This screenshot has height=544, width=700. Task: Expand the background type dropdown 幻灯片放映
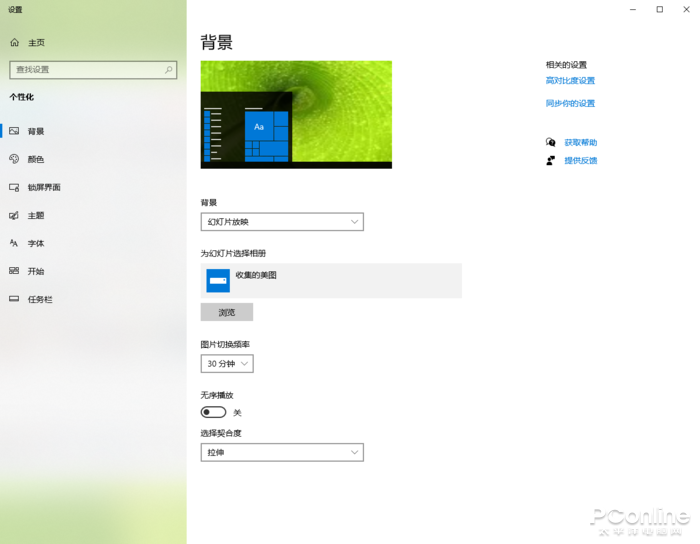coord(282,222)
